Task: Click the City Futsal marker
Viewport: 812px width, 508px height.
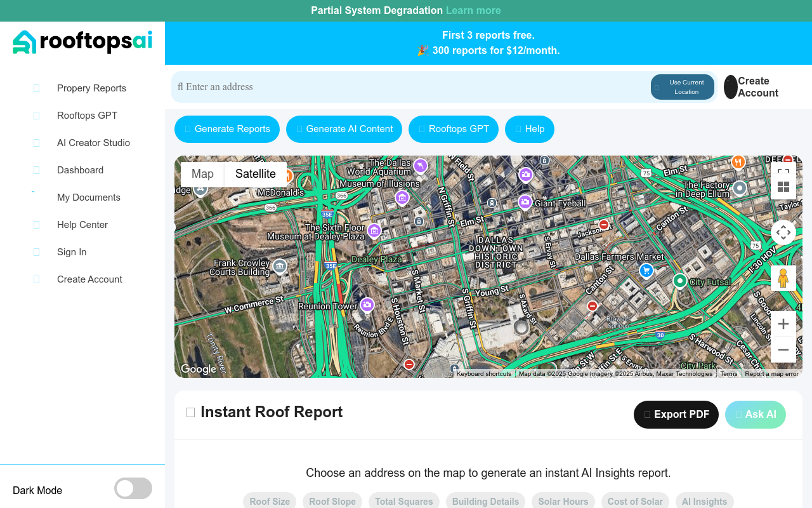Action: coord(680,280)
